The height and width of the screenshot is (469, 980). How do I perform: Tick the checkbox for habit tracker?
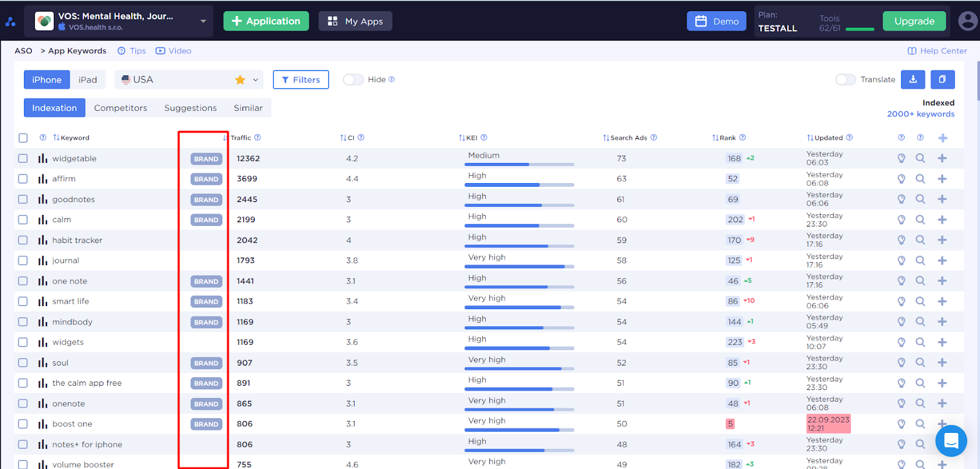tap(23, 240)
